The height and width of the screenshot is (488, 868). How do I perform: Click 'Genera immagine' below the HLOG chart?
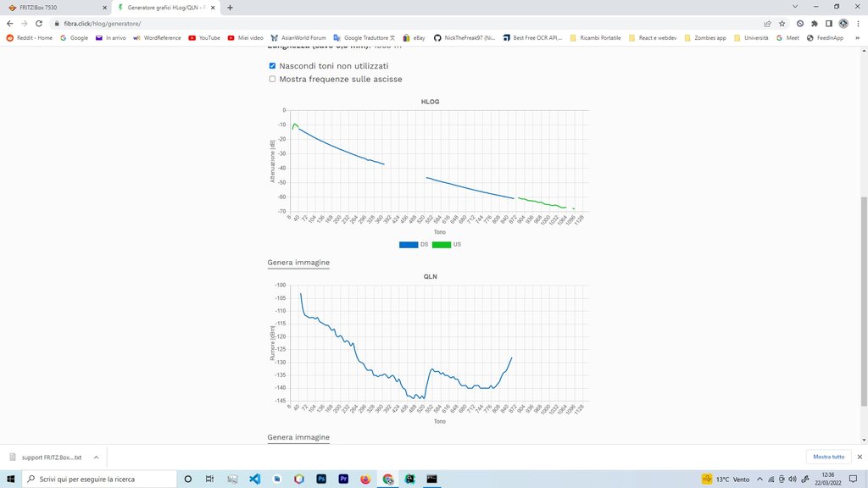click(x=298, y=263)
